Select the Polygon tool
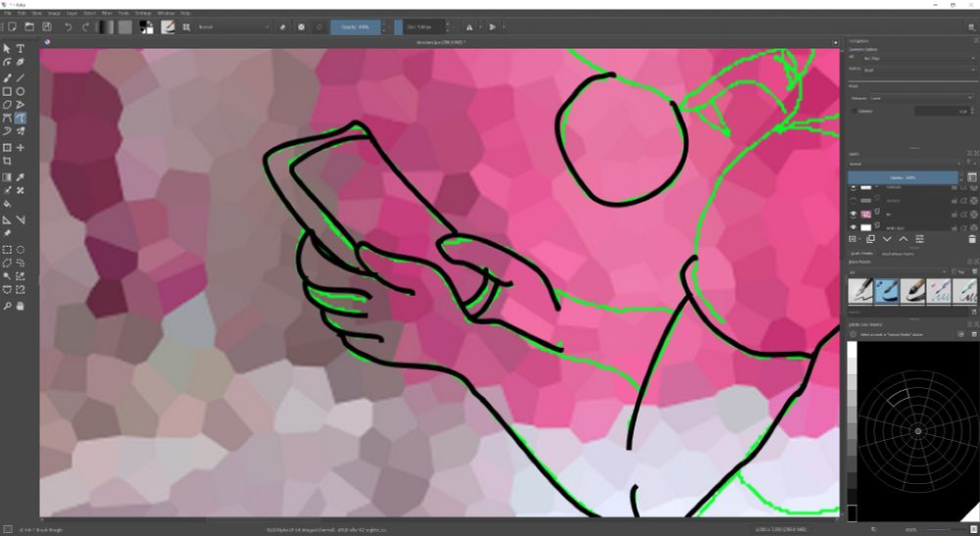 click(x=7, y=105)
